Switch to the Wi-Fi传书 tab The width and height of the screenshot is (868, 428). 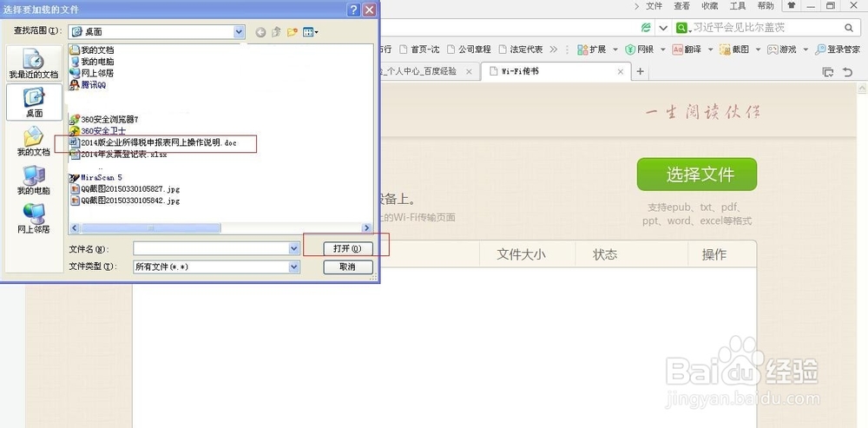[x=556, y=71]
